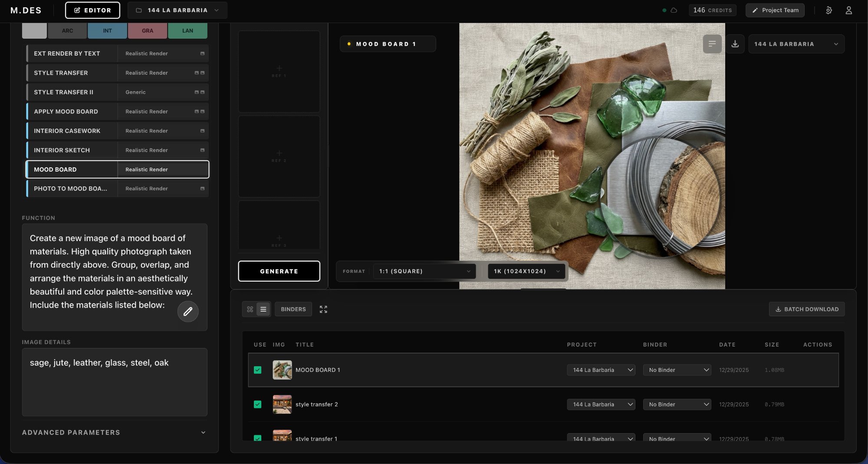Switch to list view in results panel
The height and width of the screenshot is (464, 868).
(x=263, y=309)
